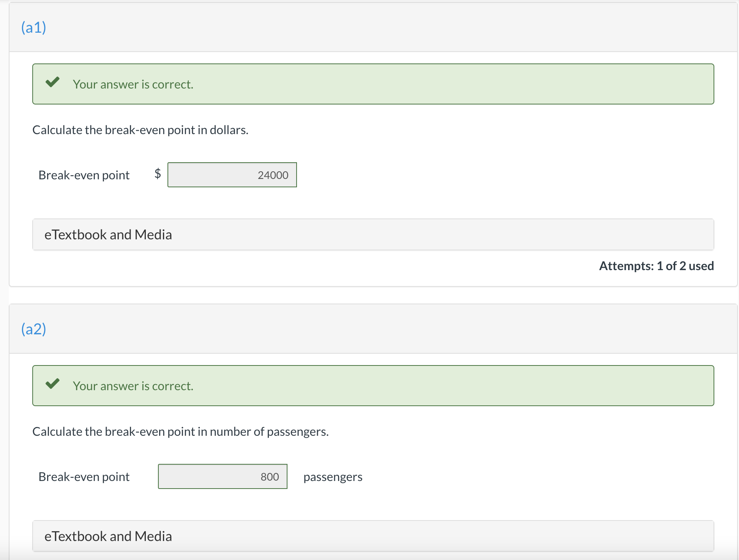Click 'Your answer is correct.' message in a2
739x560 pixels.
click(x=133, y=386)
